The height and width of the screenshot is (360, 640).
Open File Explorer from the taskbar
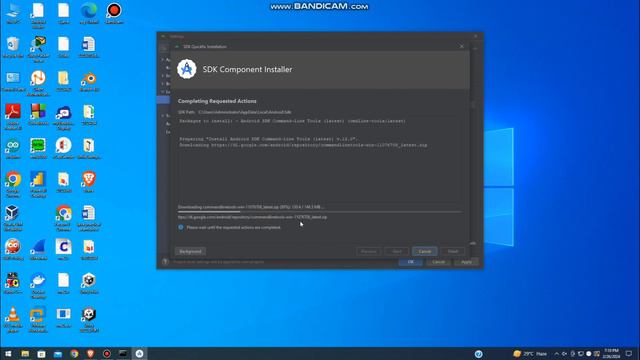(x=25, y=353)
